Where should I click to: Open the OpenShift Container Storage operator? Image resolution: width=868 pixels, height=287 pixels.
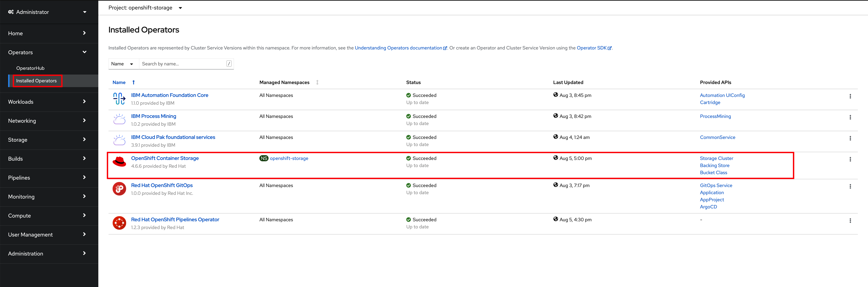(x=165, y=158)
